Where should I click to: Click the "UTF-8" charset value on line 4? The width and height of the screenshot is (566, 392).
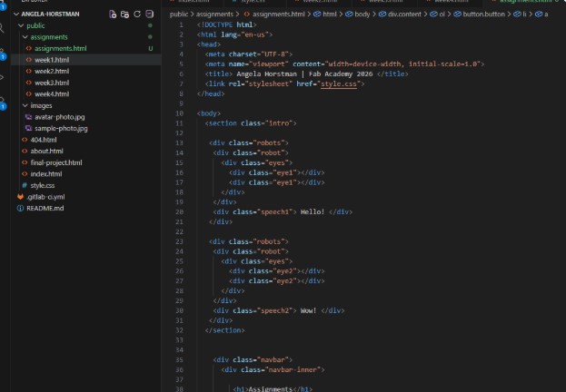tap(274, 54)
